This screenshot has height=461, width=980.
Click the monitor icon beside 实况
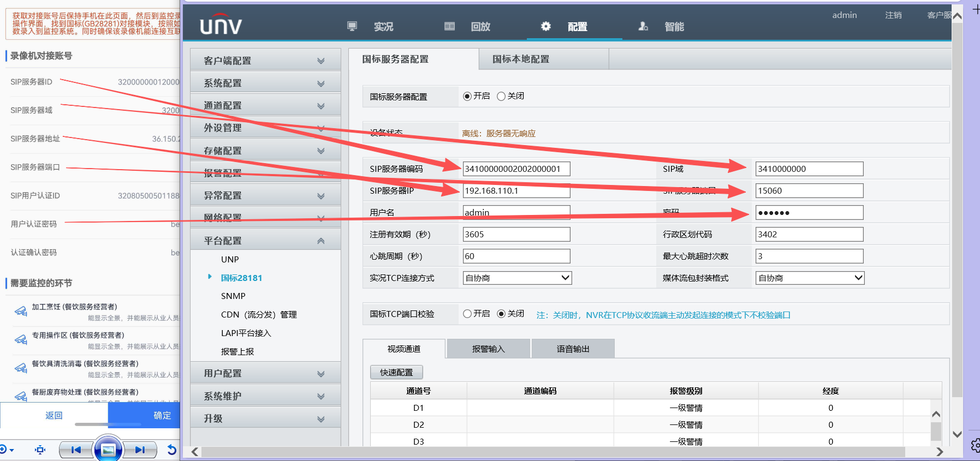tap(352, 26)
